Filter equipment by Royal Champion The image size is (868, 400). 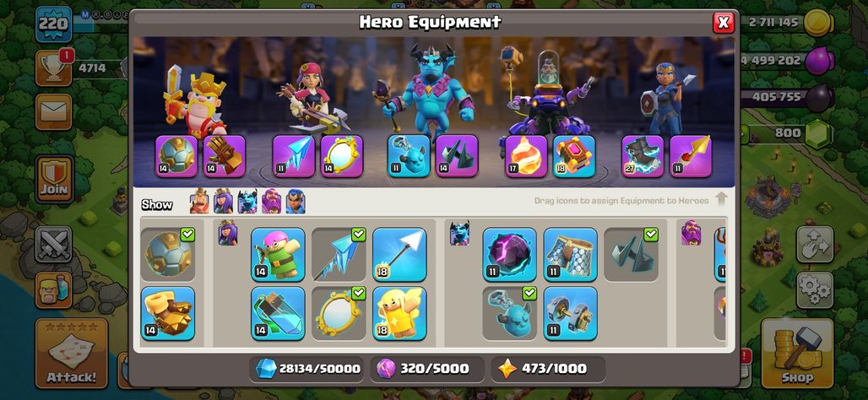296,202
